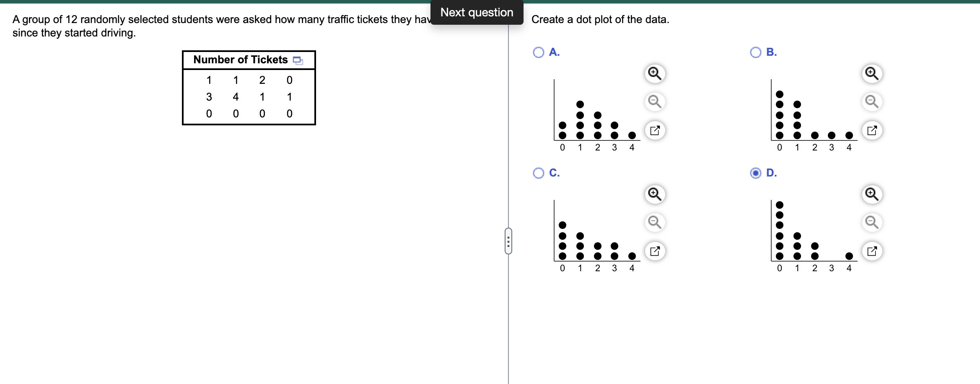The width and height of the screenshot is (980, 384).
Task: Click the blue D option label
Action: (771, 172)
